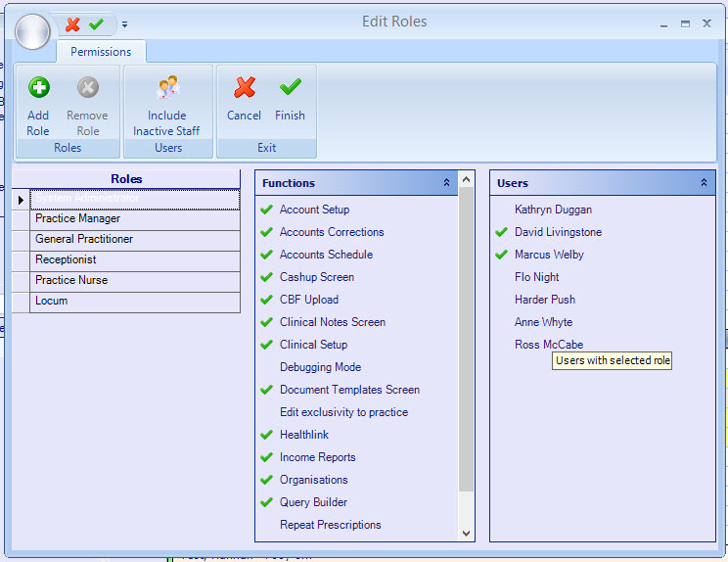
Task: Click the Finish green check ribbon icon
Action: tap(291, 87)
